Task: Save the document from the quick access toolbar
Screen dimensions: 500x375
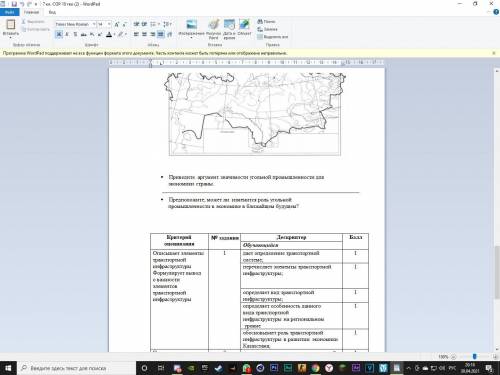Action: coord(14,4)
